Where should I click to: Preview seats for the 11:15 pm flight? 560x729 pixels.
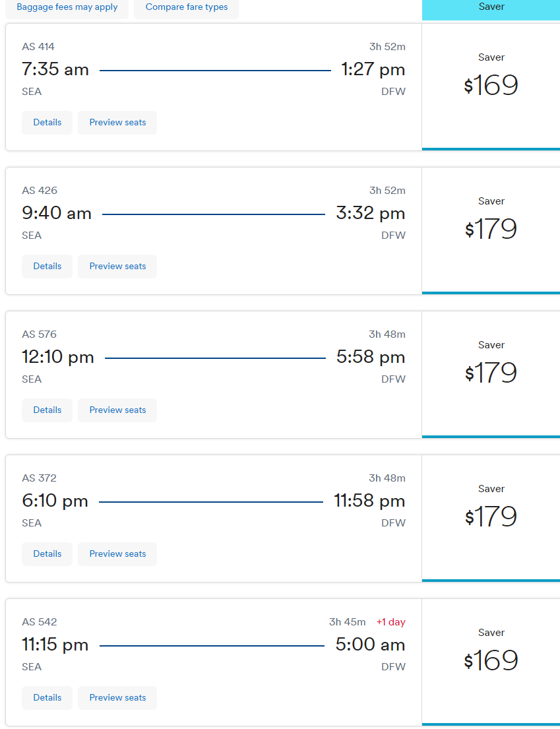117,697
